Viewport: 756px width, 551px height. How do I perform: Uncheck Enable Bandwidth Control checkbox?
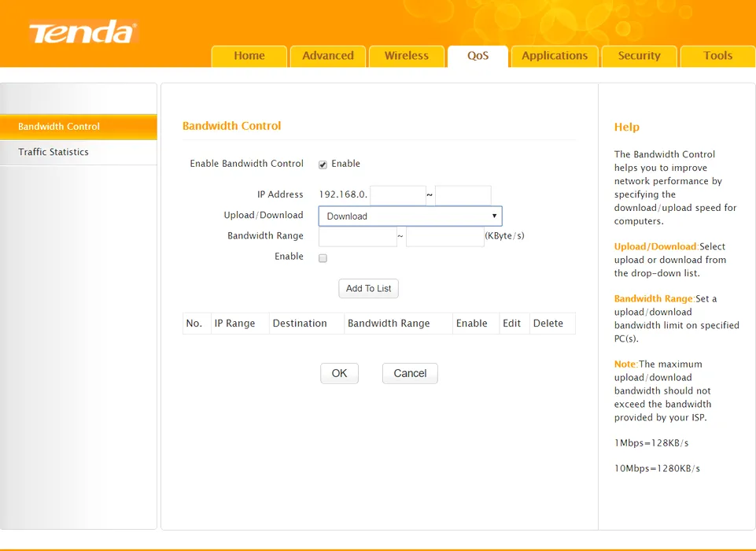pyautogui.click(x=323, y=165)
